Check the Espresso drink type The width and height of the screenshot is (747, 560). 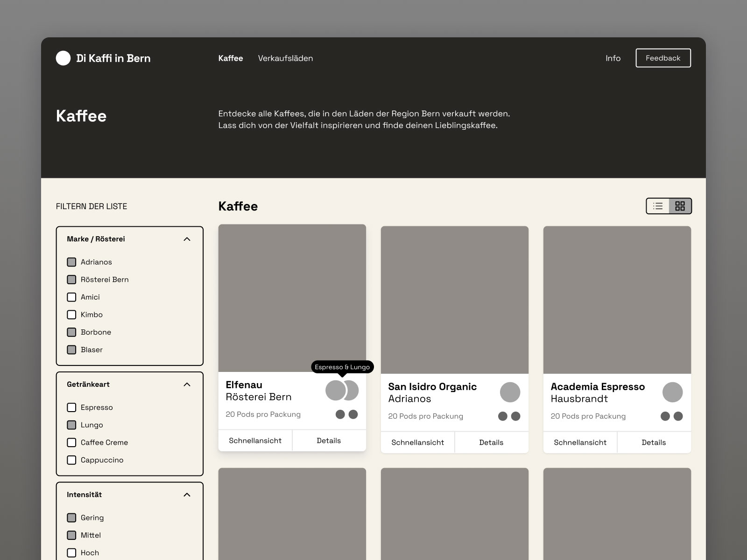[71, 407]
